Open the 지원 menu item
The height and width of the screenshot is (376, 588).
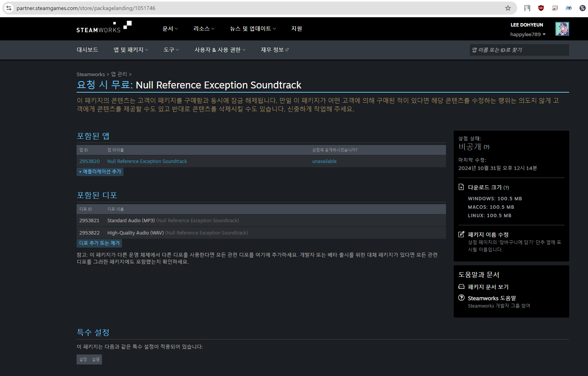pos(297,28)
